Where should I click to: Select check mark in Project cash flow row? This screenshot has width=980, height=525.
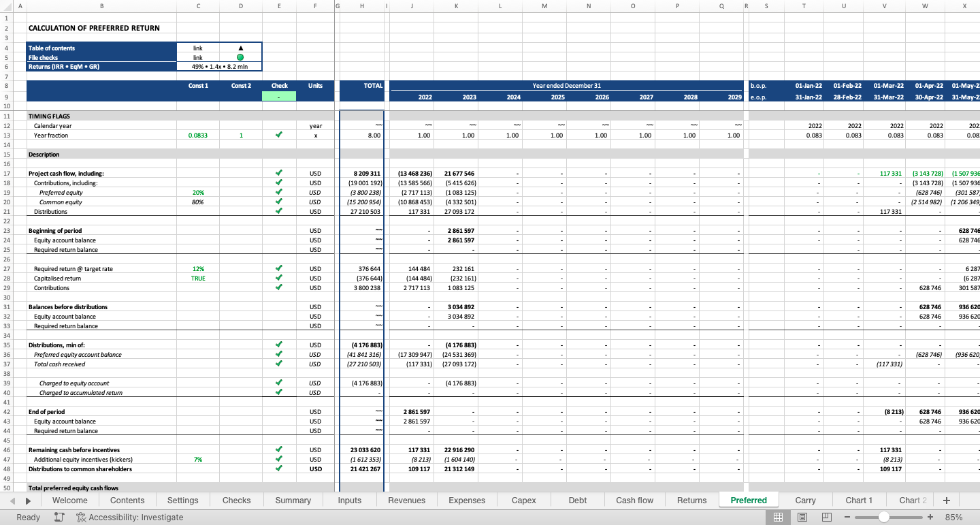pyautogui.click(x=279, y=174)
